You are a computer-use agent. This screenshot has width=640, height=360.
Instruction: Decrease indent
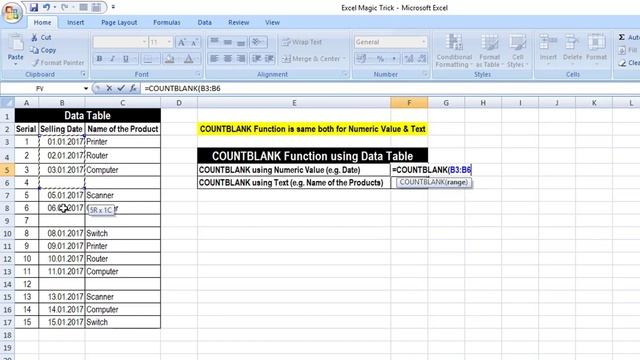click(256, 59)
